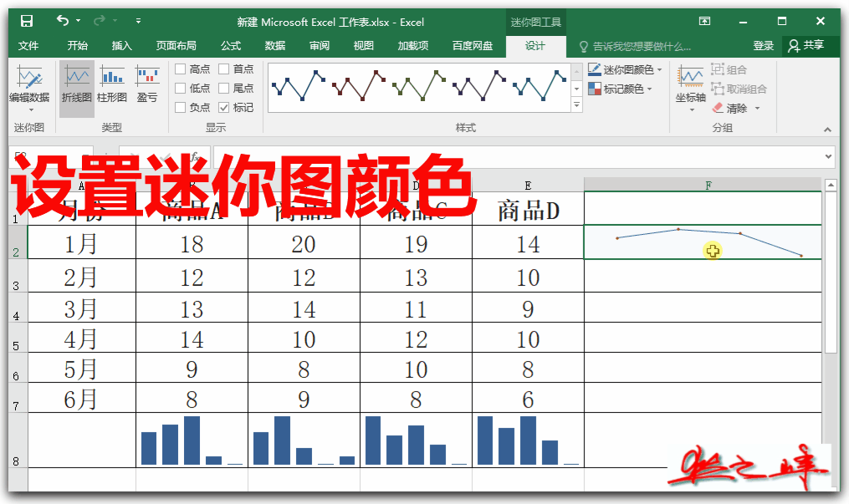Enable the 首点 first point checkbox
The image size is (849, 504).
pyautogui.click(x=223, y=69)
